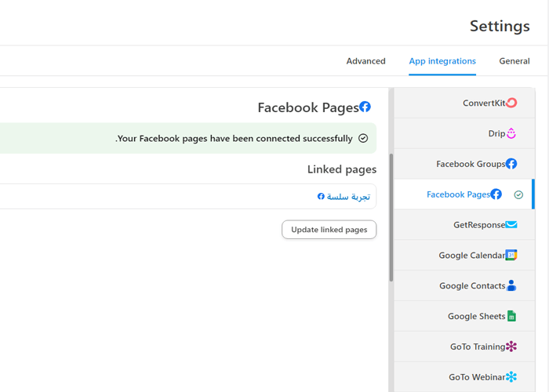The width and height of the screenshot is (549, 392).
Task: Open the Google Sheets integration item
Action: [x=476, y=317]
